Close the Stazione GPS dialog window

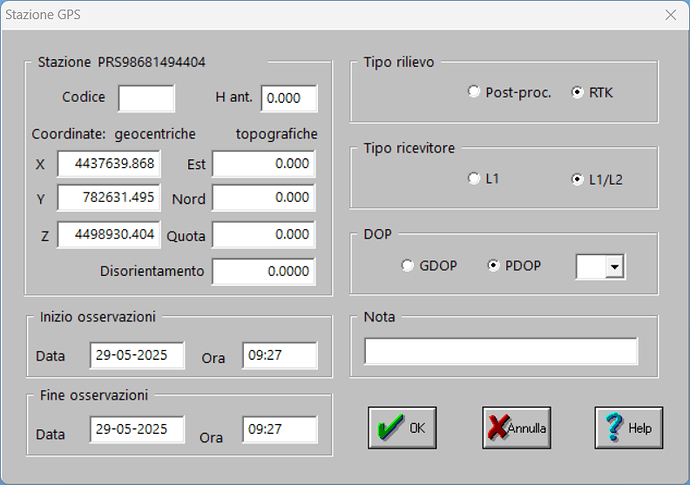pos(670,14)
